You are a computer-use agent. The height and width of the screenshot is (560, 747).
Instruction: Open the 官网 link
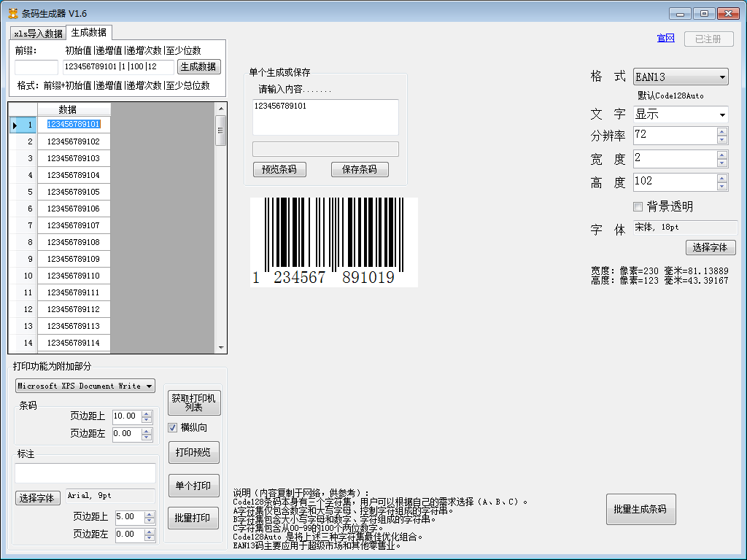click(x=665, y=38)
